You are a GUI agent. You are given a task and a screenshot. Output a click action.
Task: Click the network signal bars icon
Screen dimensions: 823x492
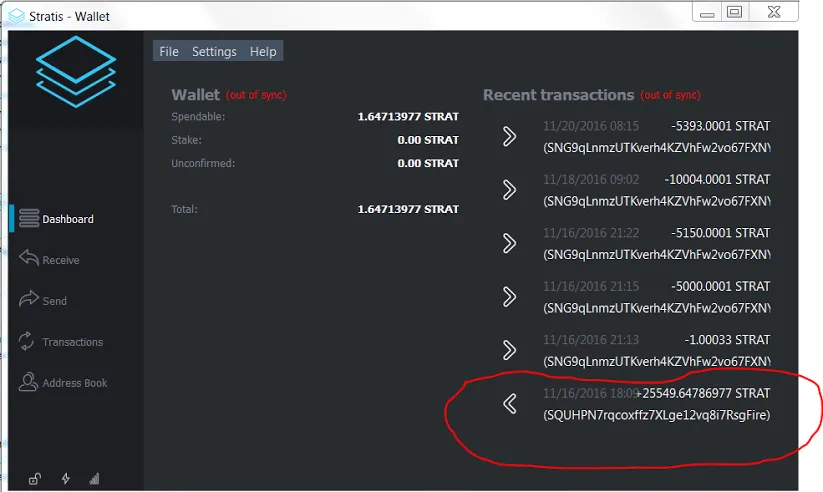point(94,478)
